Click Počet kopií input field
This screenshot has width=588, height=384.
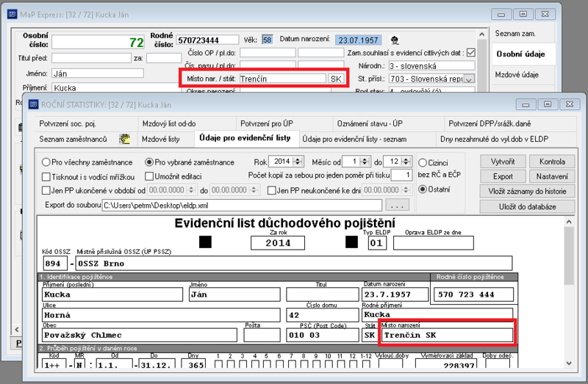pyautogui.click(x=401, y=175)
